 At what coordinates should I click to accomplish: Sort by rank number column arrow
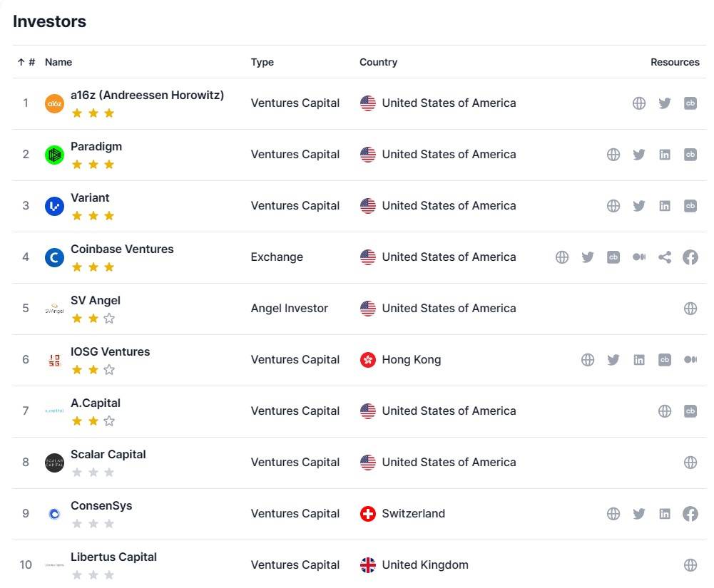(x=26, y=62)
